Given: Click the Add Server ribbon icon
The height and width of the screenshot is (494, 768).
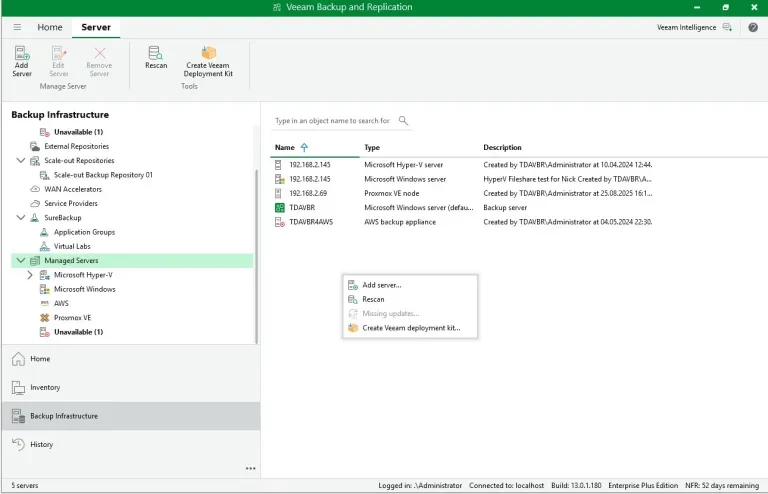Looking at the screenshot, I should pyautogui.click(x=22, y=53).
